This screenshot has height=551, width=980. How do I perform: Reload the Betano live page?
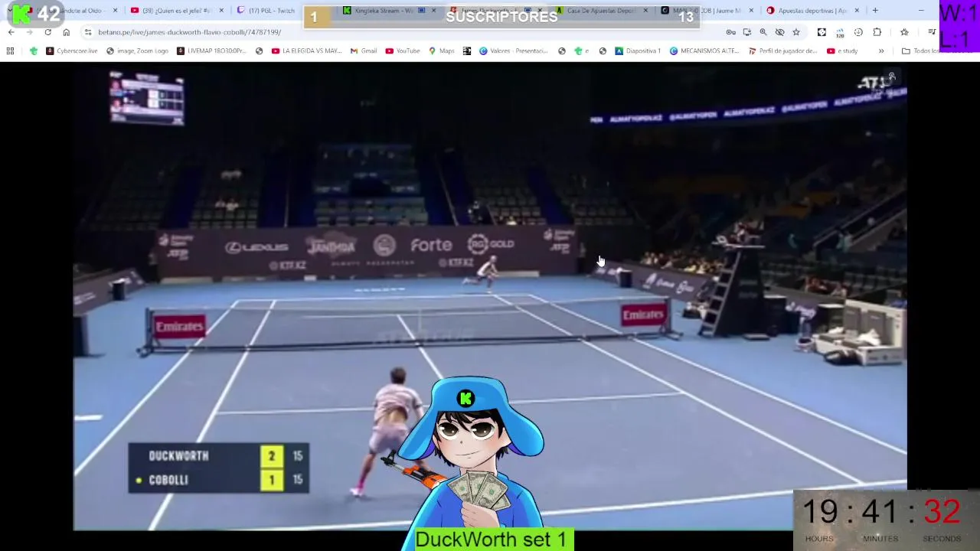tap(47, 32)
